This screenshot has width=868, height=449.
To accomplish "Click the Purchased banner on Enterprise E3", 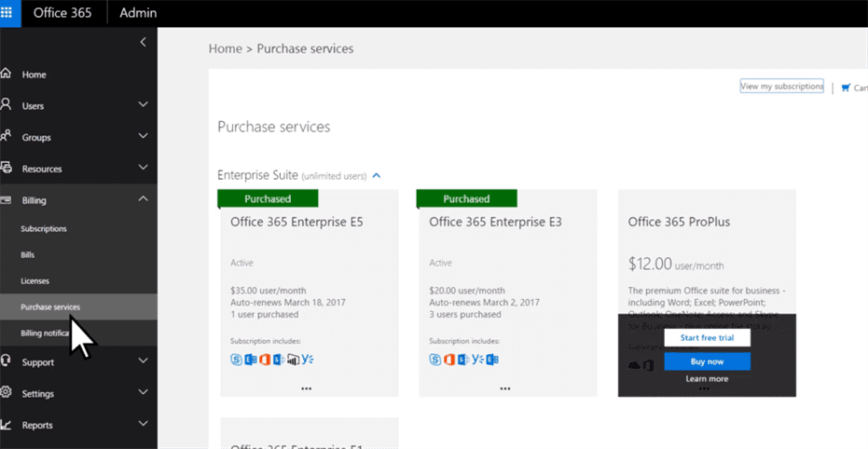I will point(467,198).
